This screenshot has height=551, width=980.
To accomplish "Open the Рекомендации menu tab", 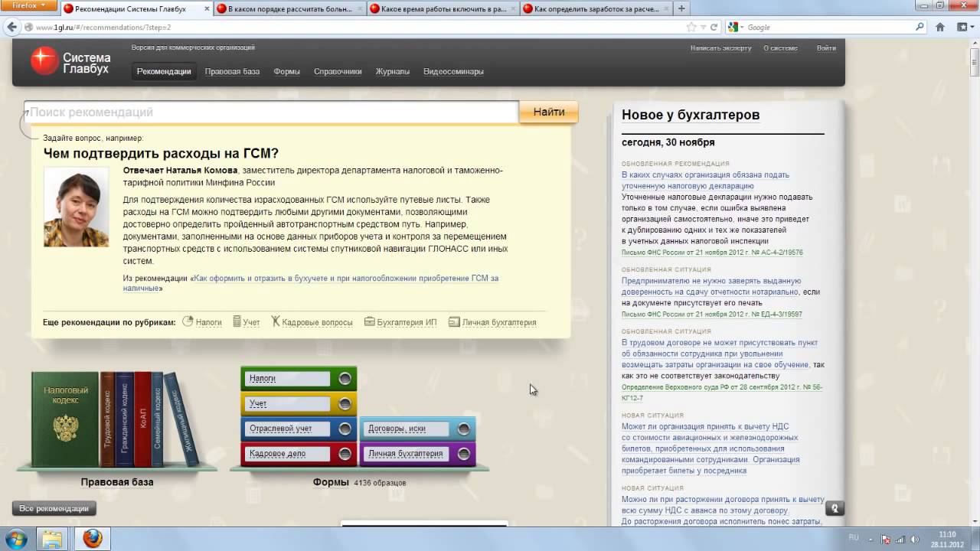I will (164, 71).
